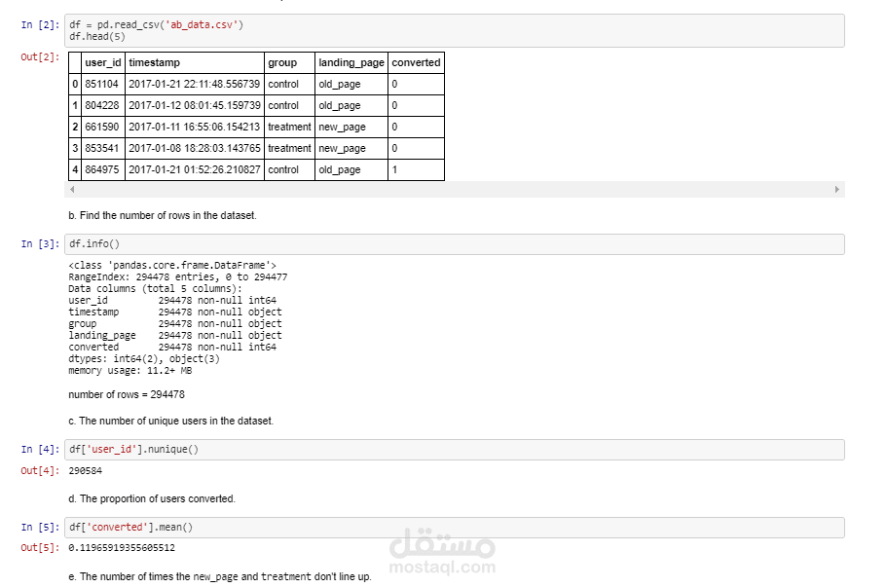Viewport: 886px width, 588px height.
Task: Select the landing_page column header
Action: coord(351,62)
